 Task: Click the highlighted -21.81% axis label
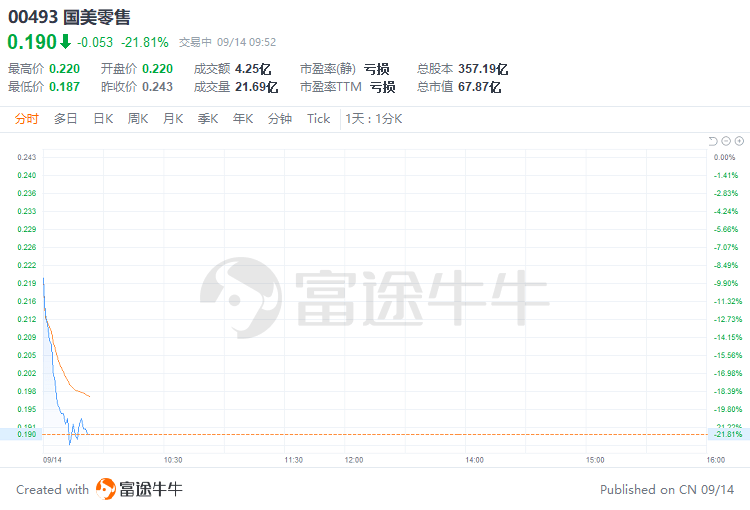(x=728, y=434)
